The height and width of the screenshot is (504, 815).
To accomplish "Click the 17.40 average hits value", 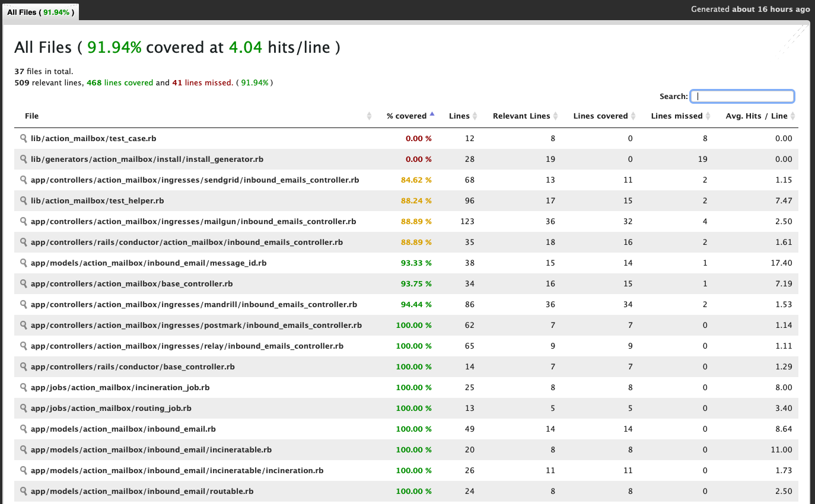I will point(781,263).
